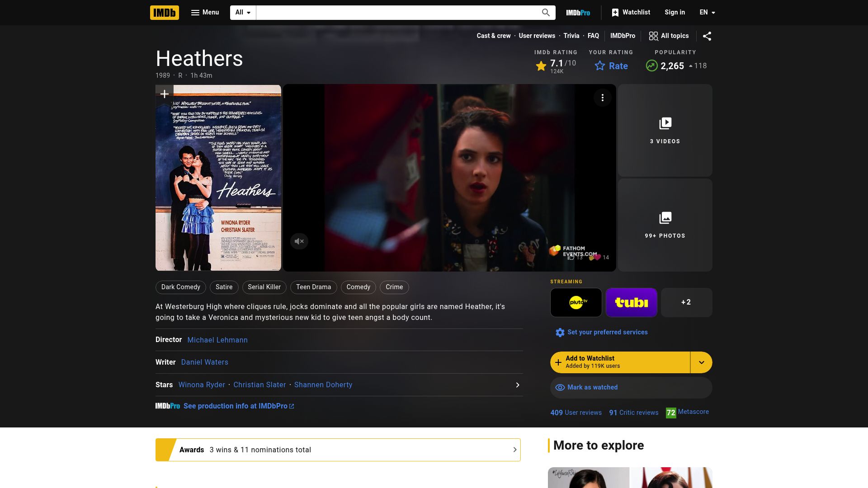The width and height of the screenshot is (868, 488).
Task: Open the 3 Videos gallery
Action: pyautogui.click(x=665, y=130)
